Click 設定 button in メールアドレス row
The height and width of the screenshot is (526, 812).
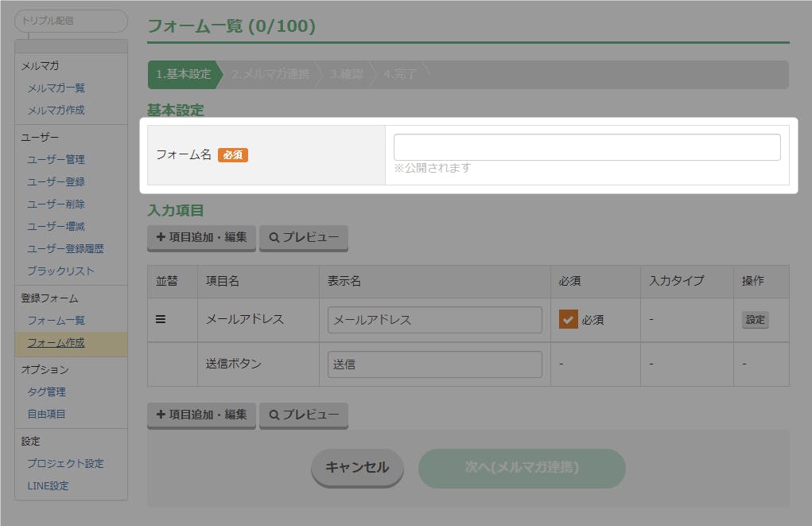coord(755,320)
